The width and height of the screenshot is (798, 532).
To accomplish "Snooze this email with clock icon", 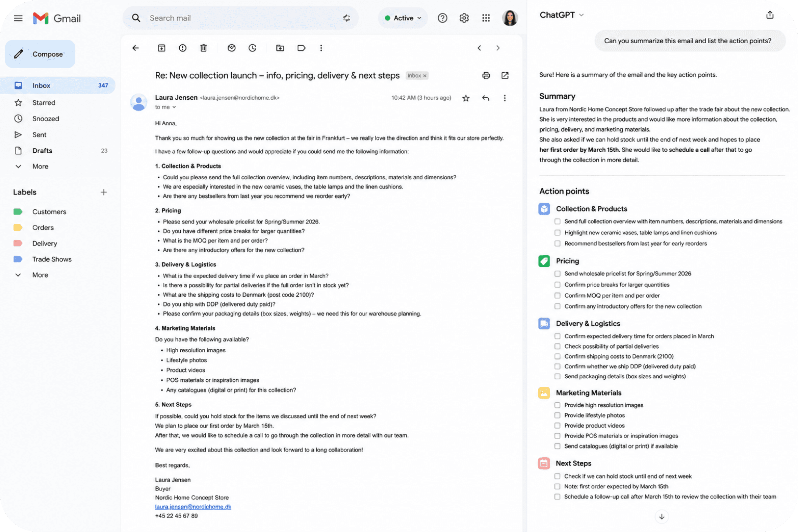I will [x=252, y=48].
